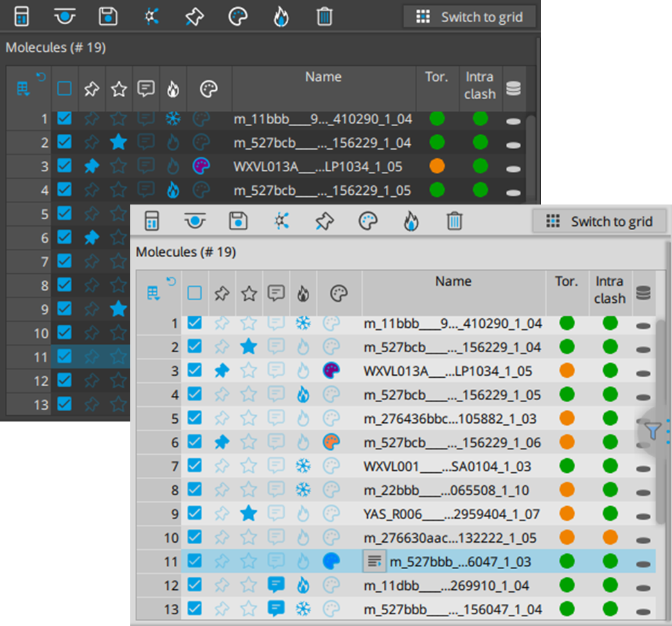Click Switch to grid in light window
Viewport: 672px width, 626px height.
click(x=599, y=221)
